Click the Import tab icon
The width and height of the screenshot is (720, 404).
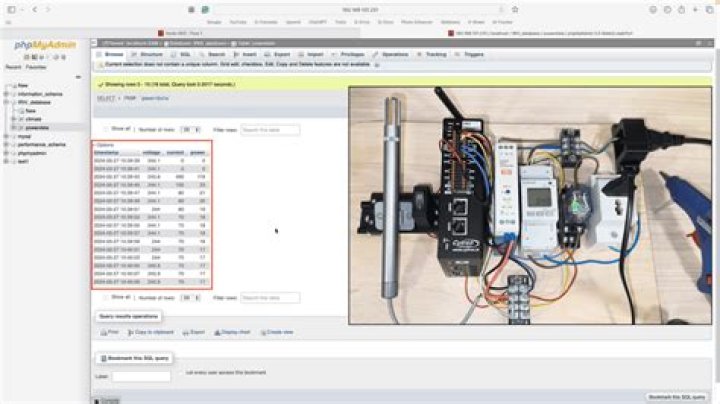point(301,54)
